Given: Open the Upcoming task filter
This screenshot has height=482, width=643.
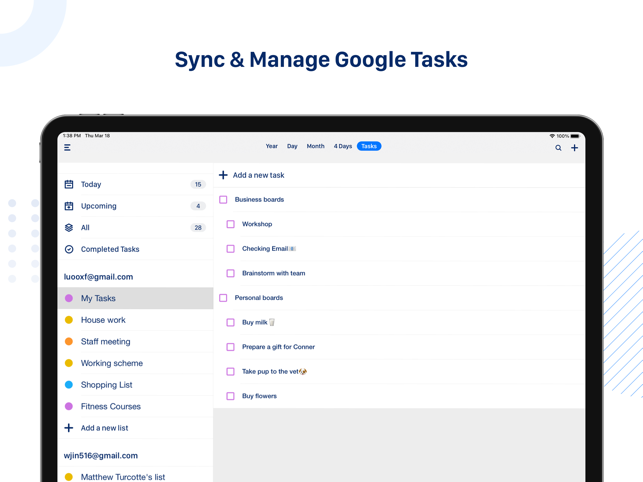Looking at the screenshot, I should tap(136, 206).
